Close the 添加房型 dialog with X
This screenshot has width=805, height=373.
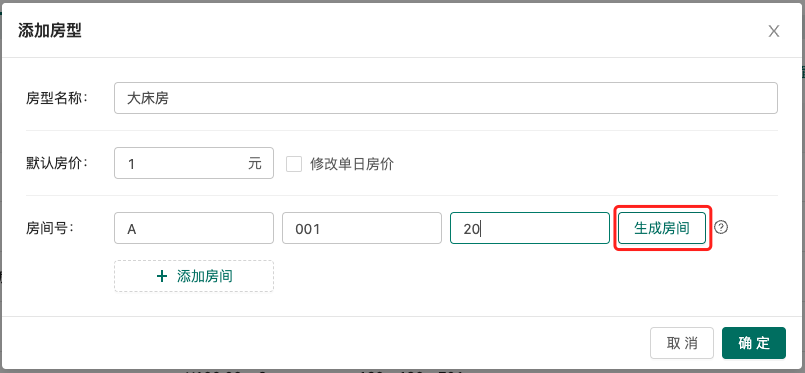pos(774,31)
